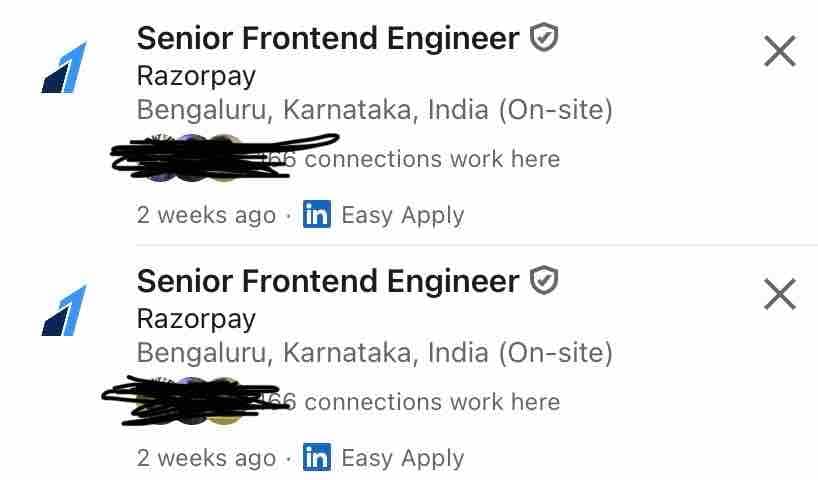Click the Easy Apply label in the first listing
818x480 pixels.
click(402, 215)
